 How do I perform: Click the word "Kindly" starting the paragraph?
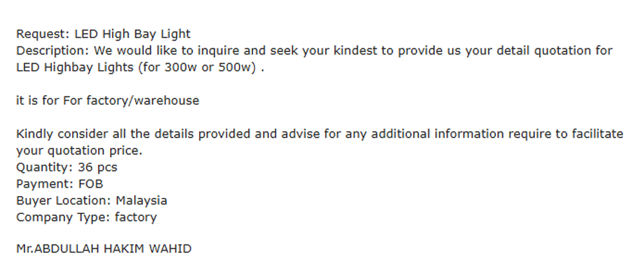pyautogui.click(x=35, y=134)
